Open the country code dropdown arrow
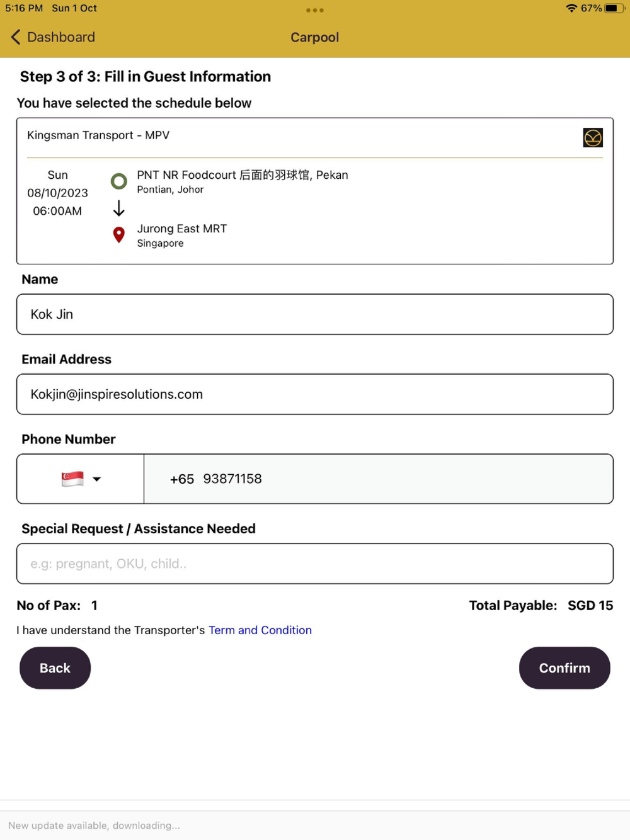The width and height of the screenshot is (630, 840). click(x=96, y=479)
